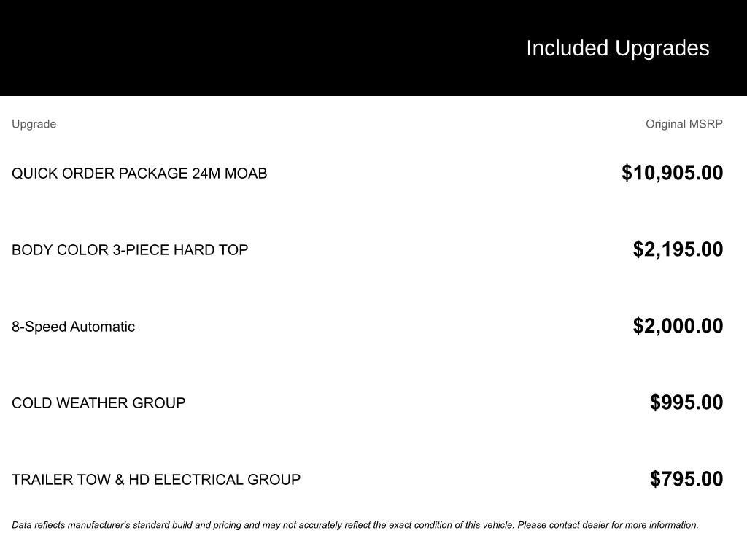The height and width of the screenshot is (560, 747).
Task: Select the 8-Speed Automatic upgrade
Action: (73, 327)
